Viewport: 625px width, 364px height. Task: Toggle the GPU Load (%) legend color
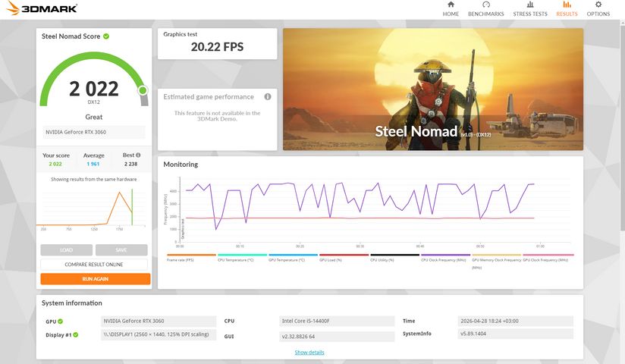pyautogui.click(x=344, y=255)
